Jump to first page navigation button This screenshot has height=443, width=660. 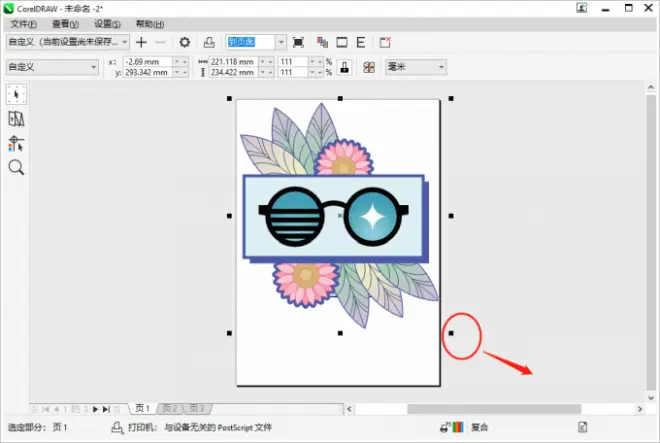point(45,409)
